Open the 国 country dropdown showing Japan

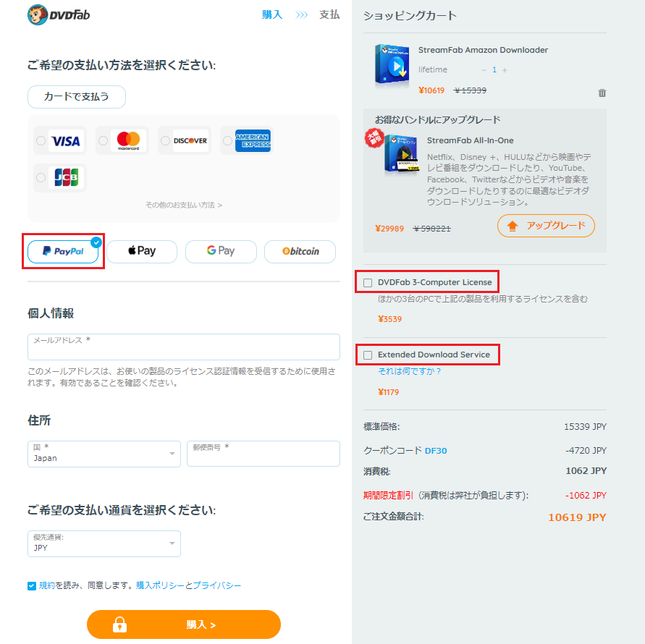tap(104, 454)
